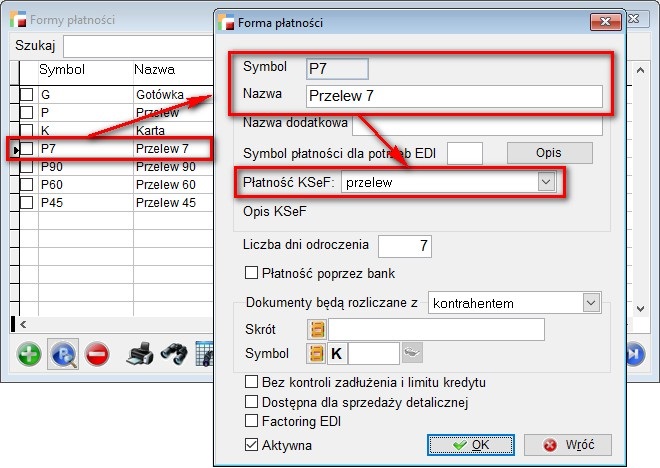Screen dimensions: 660x468
Task: Click the red delete payment form icon
Action: [x=96, y=355]
